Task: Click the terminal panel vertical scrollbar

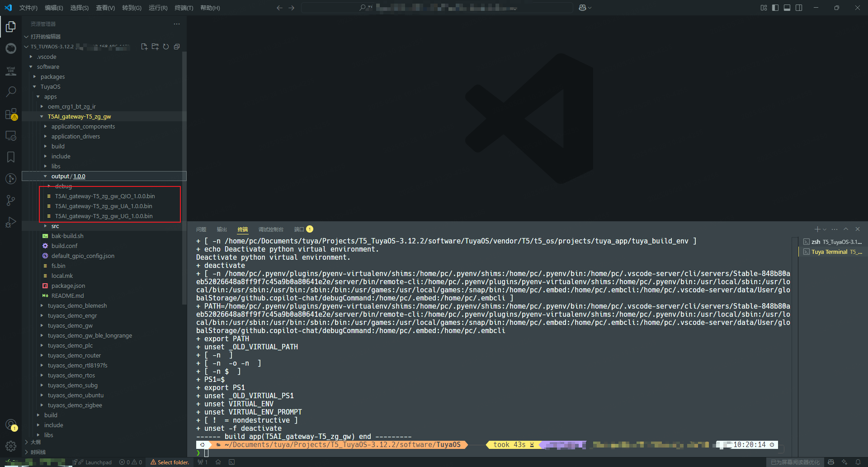Action: [x=794, y=339]
